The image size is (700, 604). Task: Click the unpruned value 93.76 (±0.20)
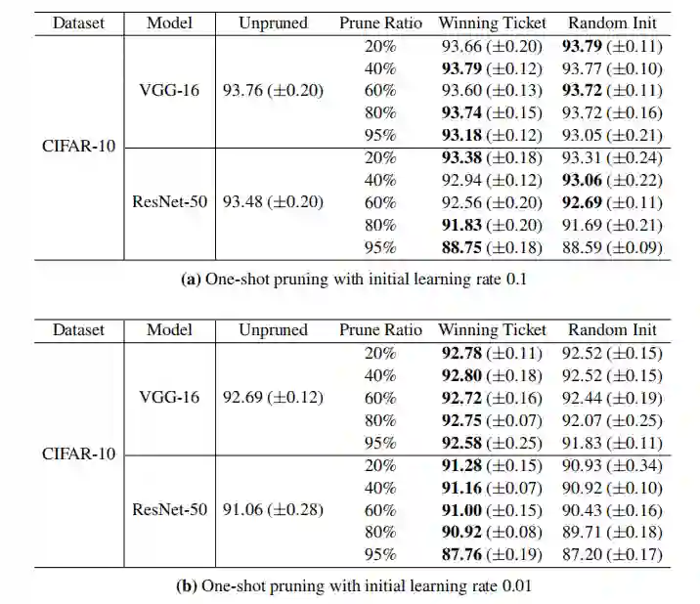click(x=273, y=91)
